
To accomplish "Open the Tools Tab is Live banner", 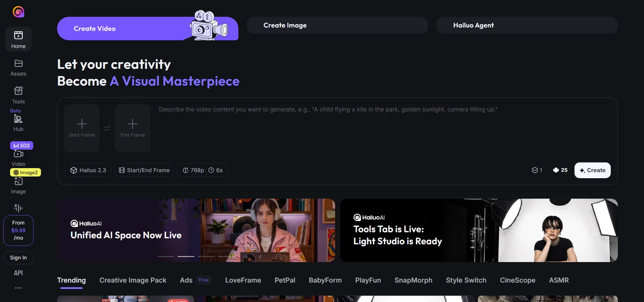I will click(x=479, y=230).
